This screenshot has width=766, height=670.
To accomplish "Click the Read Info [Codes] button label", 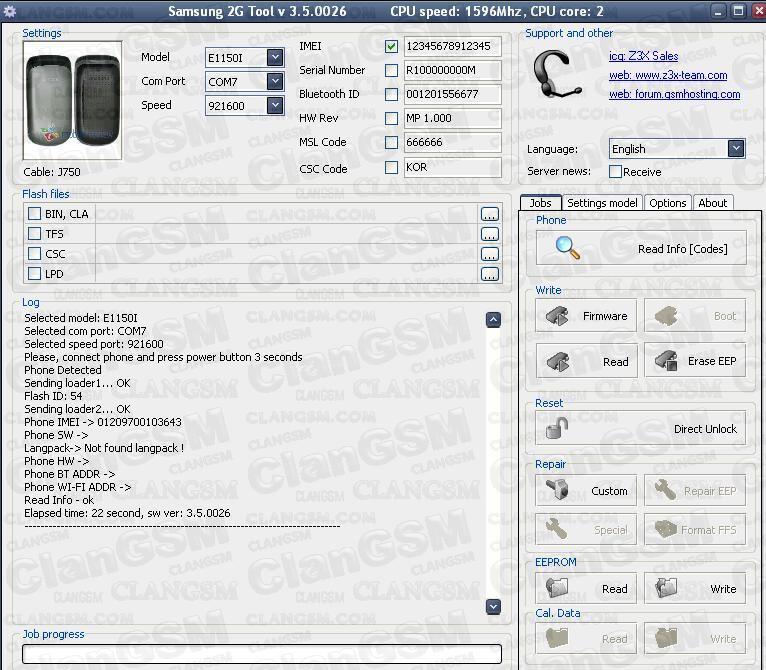I will coord(682,249).
